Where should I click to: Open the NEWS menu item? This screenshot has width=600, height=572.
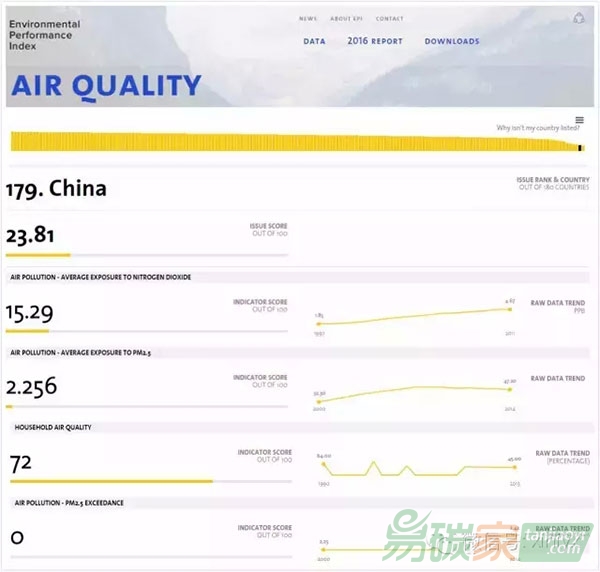point(308,19)
